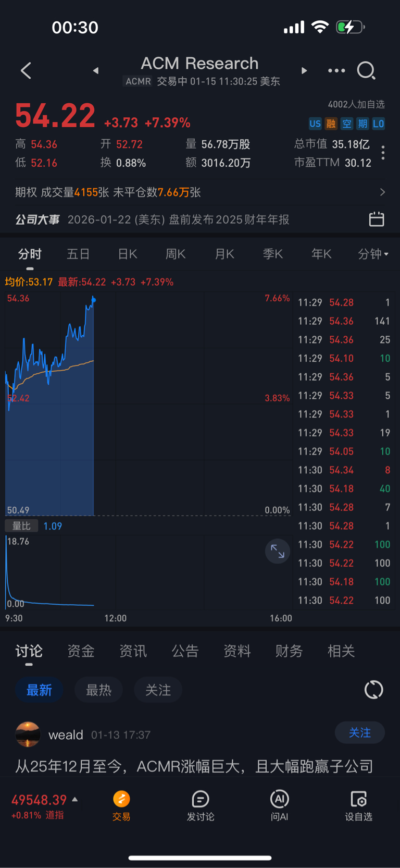Viewport: 400px width, 868px height.
Task: Open the three-dot more options menu
Action: click(x=336, y=70)
